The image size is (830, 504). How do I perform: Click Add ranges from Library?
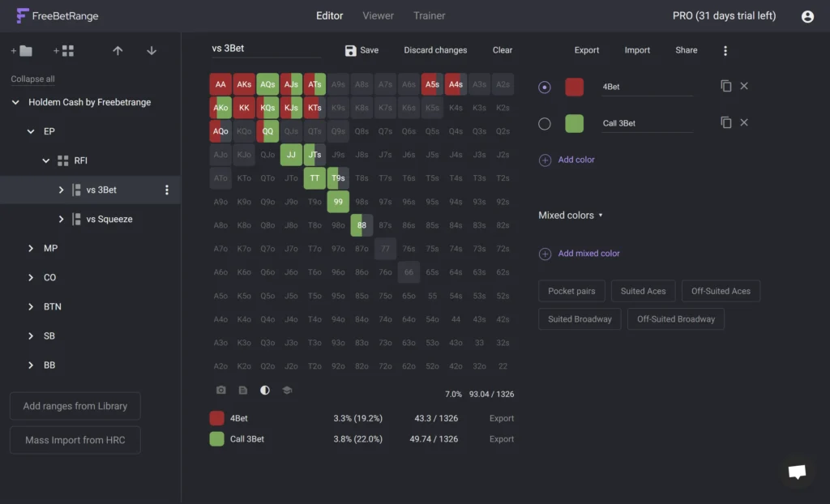coord(75,406)
